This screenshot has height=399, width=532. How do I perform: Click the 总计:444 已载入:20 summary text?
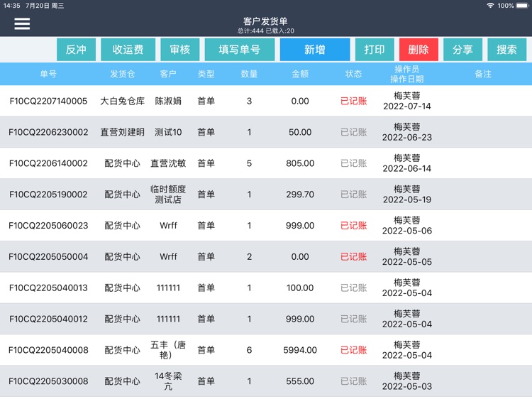click(x=266, y=31)
